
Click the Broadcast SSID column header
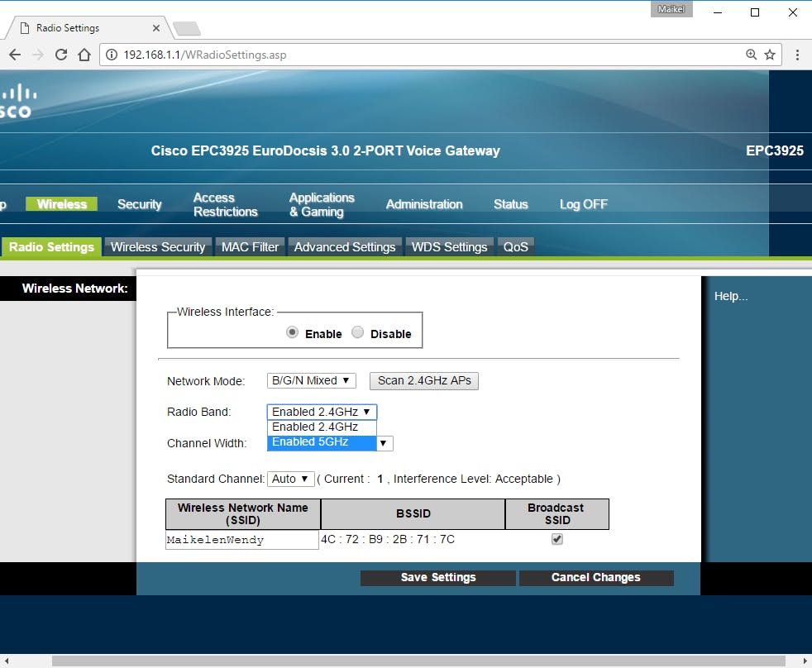556,513
